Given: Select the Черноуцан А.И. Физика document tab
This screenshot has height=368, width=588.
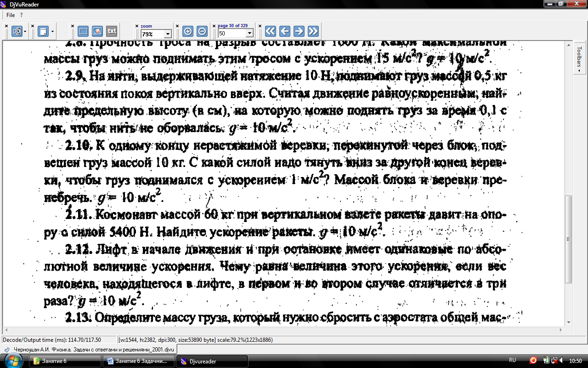Looking at the screenshot, I should point(90,350).
